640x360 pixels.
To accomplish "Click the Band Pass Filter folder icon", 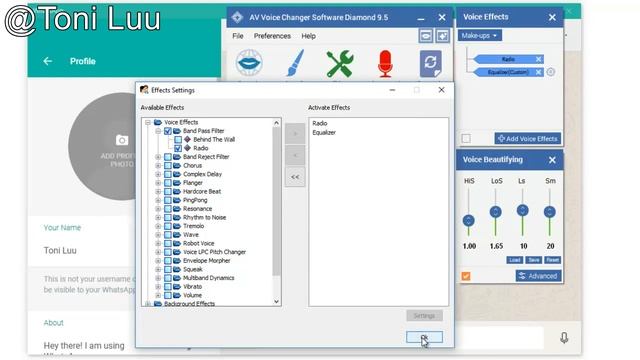I will coord(177,131).
